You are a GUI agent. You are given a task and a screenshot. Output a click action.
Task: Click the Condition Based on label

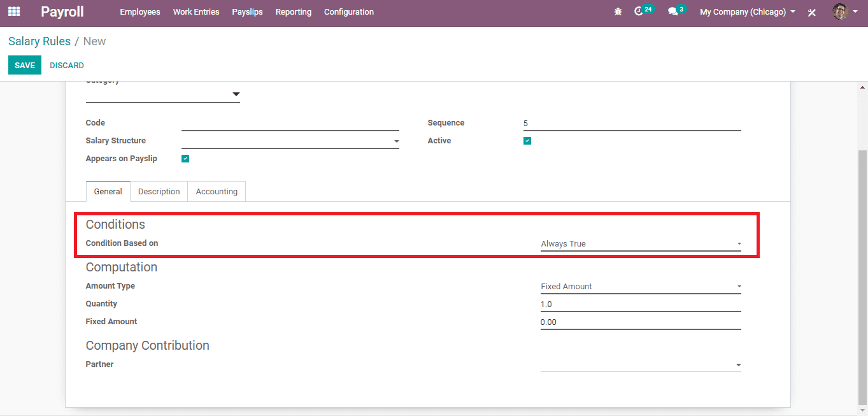[x=122, y=243]
